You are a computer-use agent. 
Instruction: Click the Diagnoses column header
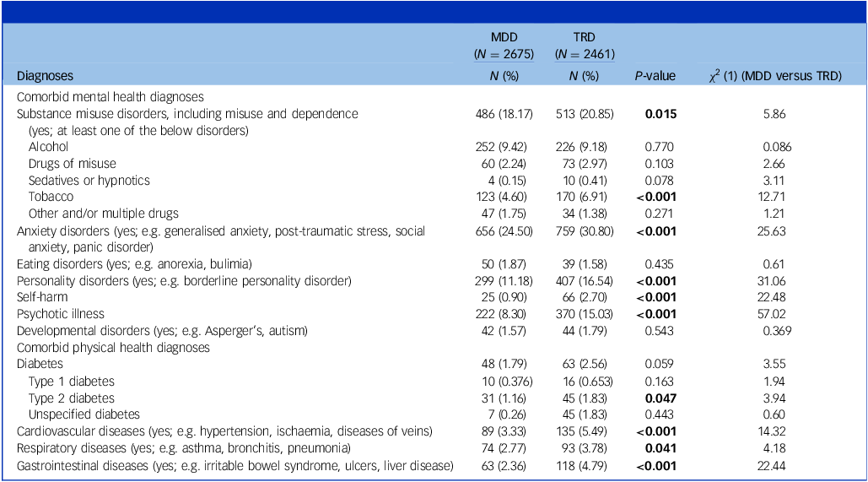tap(45, 76)
